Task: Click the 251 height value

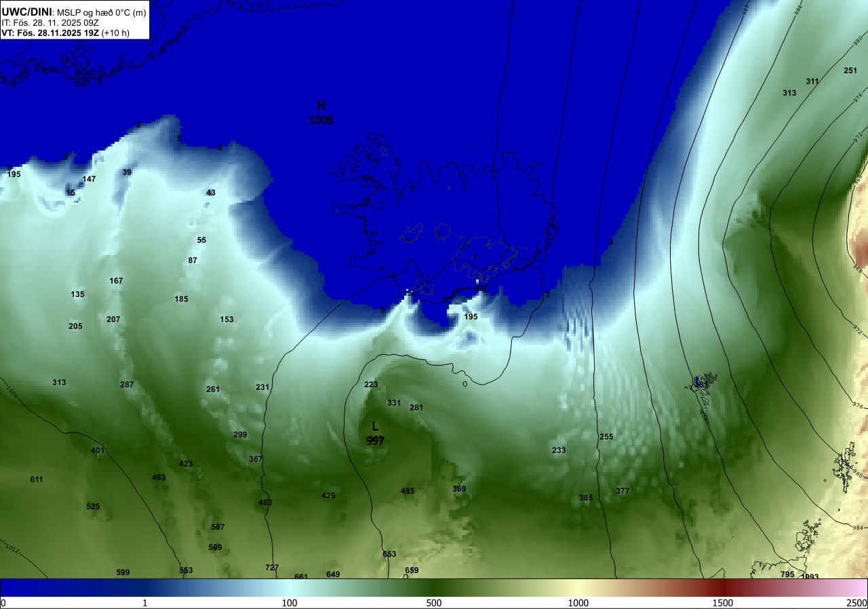Action: [850, 71]
